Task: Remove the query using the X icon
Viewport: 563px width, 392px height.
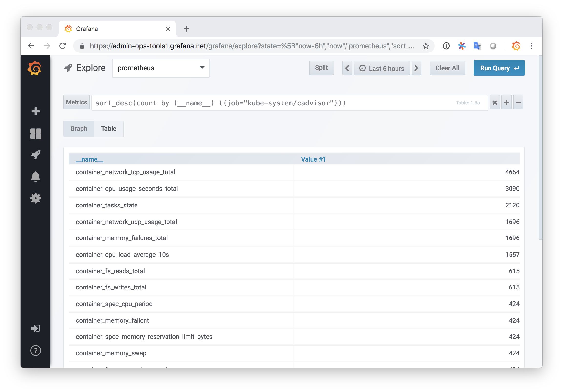Action: pos(495,102)
